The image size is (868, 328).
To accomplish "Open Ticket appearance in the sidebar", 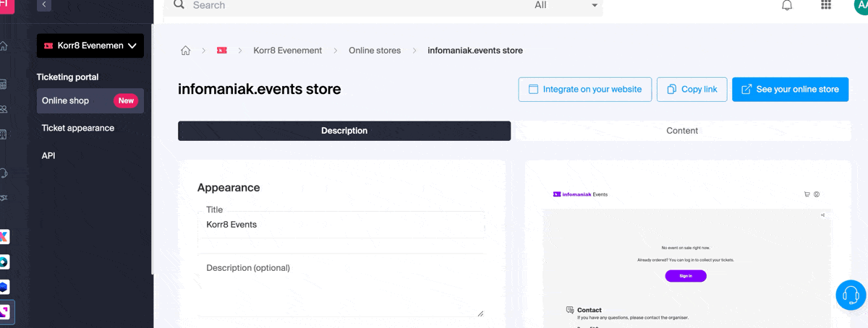I will coord(78,128).
